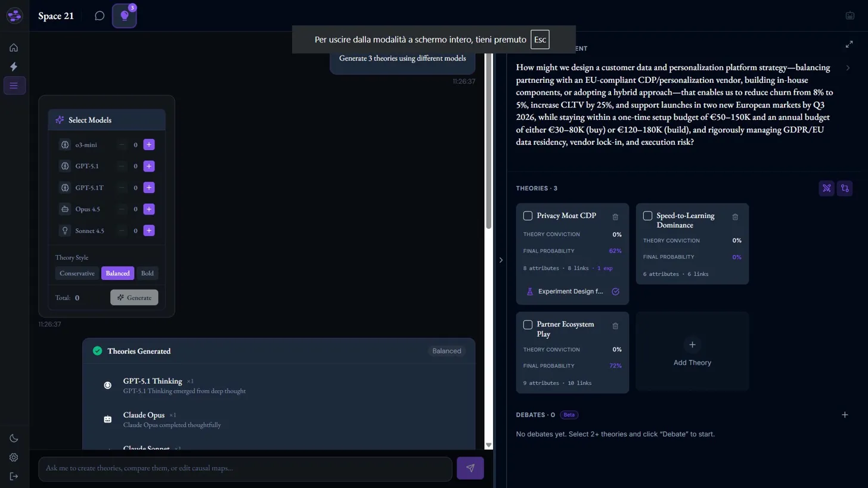
Task: Increase Opus 4.5 model count
Action: (x=149, y=209)
